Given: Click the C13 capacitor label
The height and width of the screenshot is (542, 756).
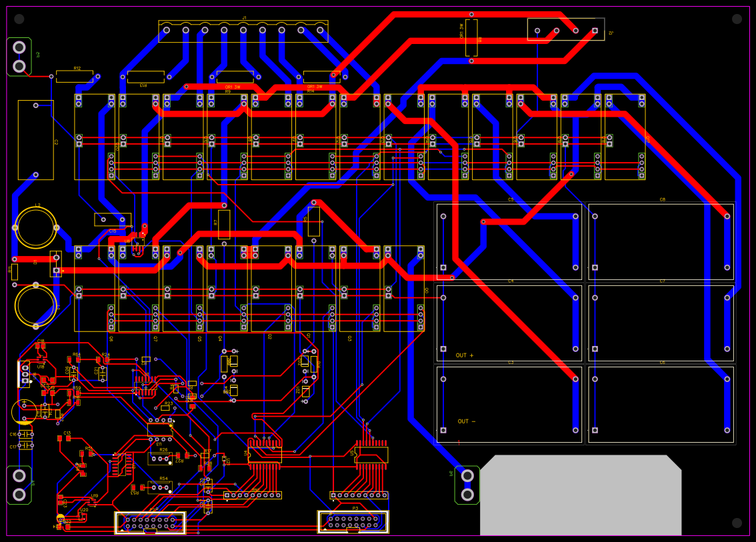Looking at the screenshot, I should [67, 433].
